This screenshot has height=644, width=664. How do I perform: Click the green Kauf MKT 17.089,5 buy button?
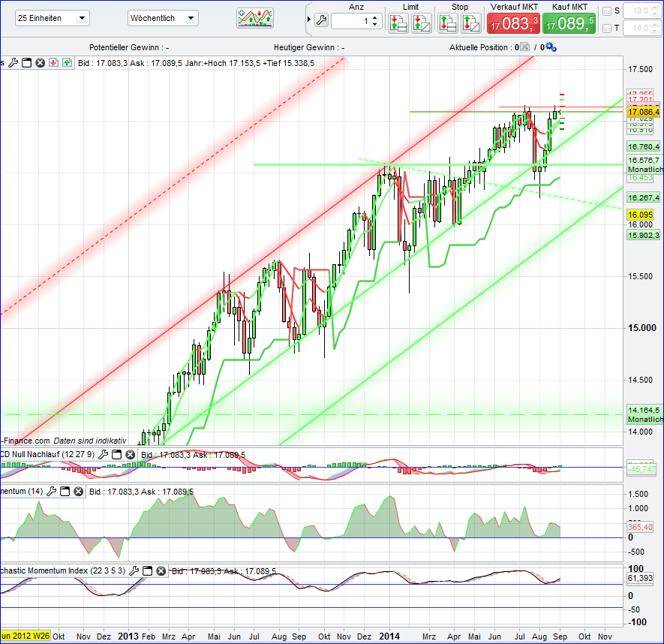pos(567,23)
